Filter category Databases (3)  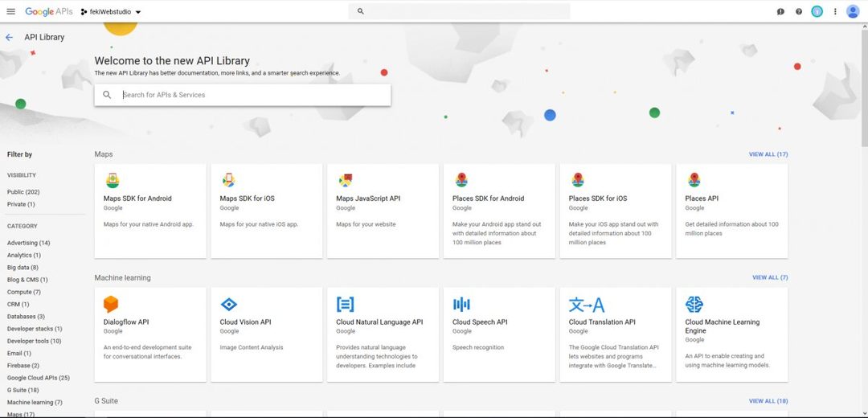pyautogui.click(x=26, y=317)
